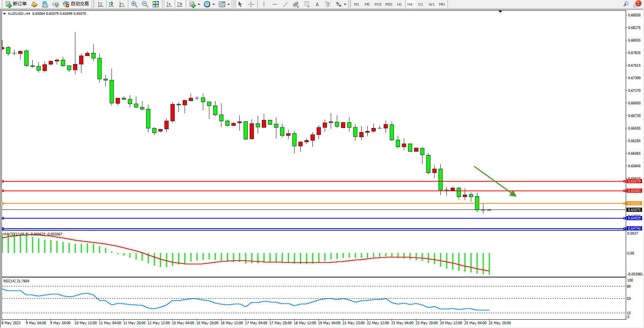Switch chart to line chart style
Viewport: 644px width, 328px height.
pyautogui.click(x=122, y=4)
